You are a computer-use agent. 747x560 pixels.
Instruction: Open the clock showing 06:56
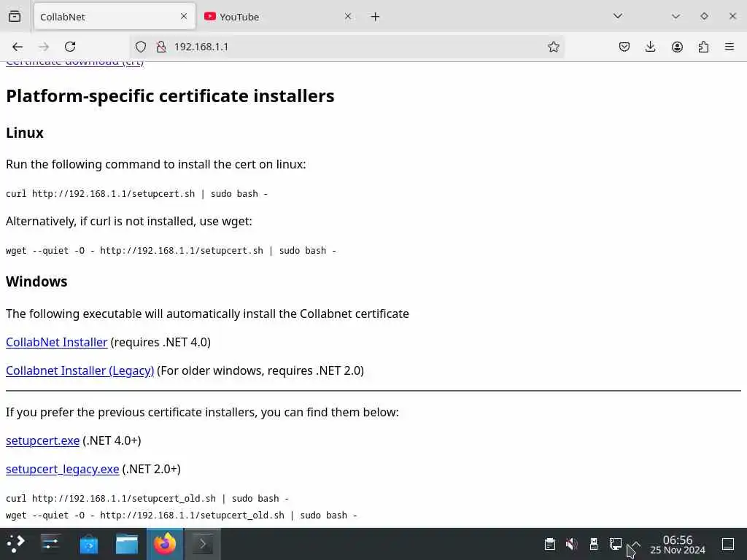[678, 544]
